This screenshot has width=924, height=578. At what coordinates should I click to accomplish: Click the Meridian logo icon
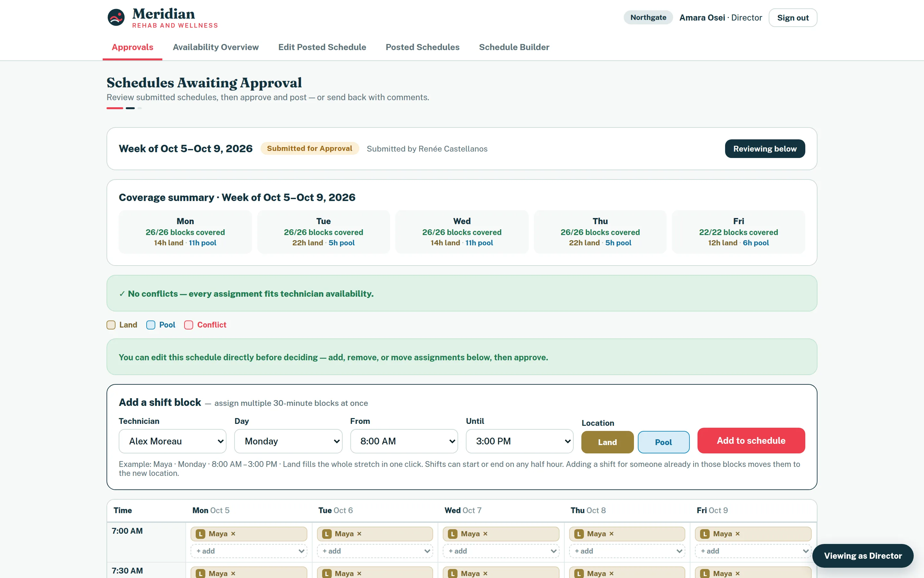[x=116, y=18]
